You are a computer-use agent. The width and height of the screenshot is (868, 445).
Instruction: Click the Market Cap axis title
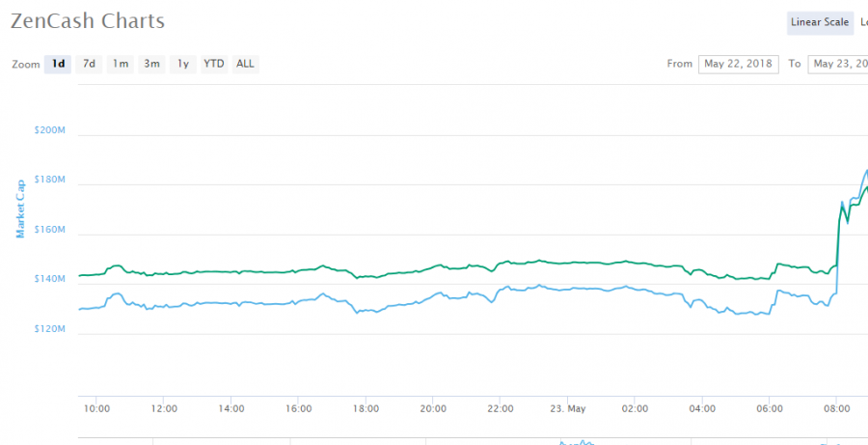(20, 209)
